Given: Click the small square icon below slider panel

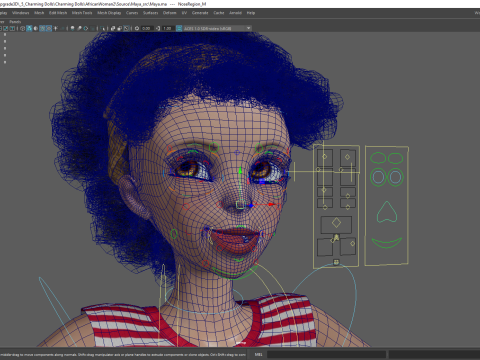Looking at the screenshot, I should pyautogui.click(x=336, y=262).
